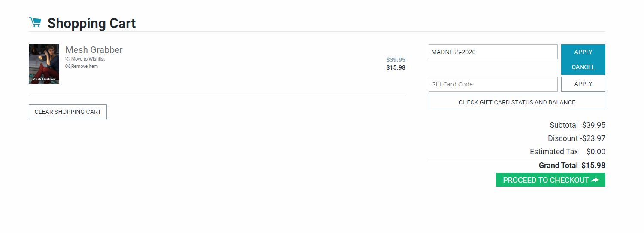The image size is (644, 233).
Task: Click the Shopping Cart page heading
Action: point(91,23)
